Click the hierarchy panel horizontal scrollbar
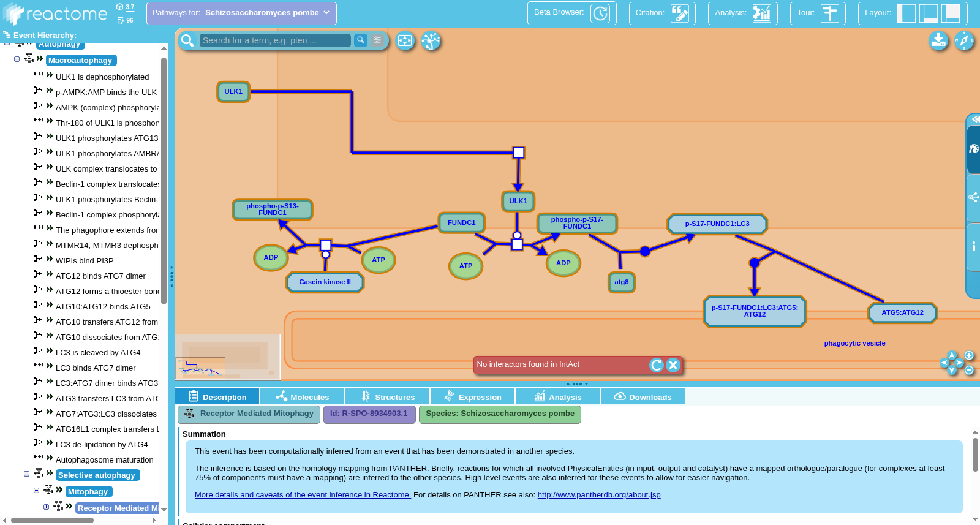Viewport: 980px width, 525px height. click(x=52, y=521)
